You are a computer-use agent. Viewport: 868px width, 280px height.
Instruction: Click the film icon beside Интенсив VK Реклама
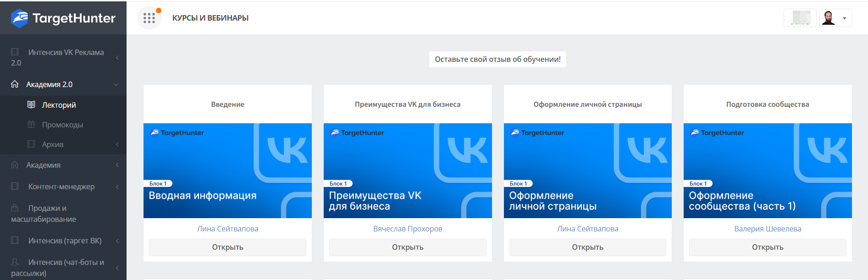[x=15, y=52]
